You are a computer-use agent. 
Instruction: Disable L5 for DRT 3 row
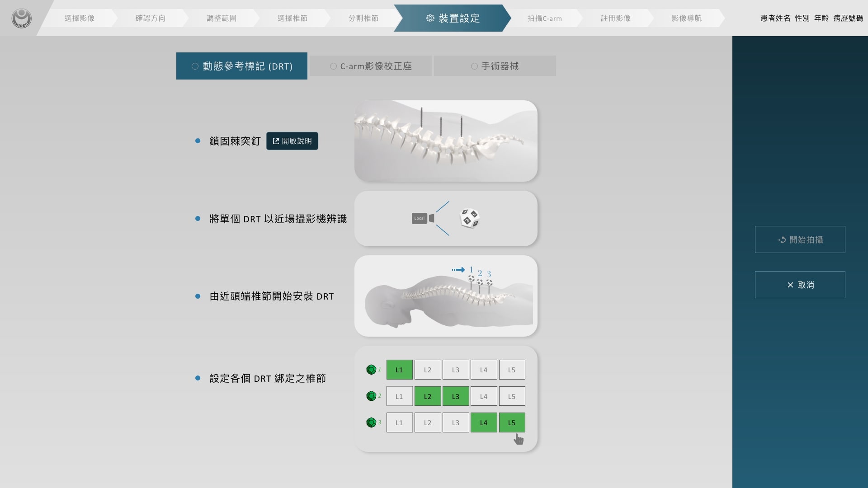click(x=511, y=422)
